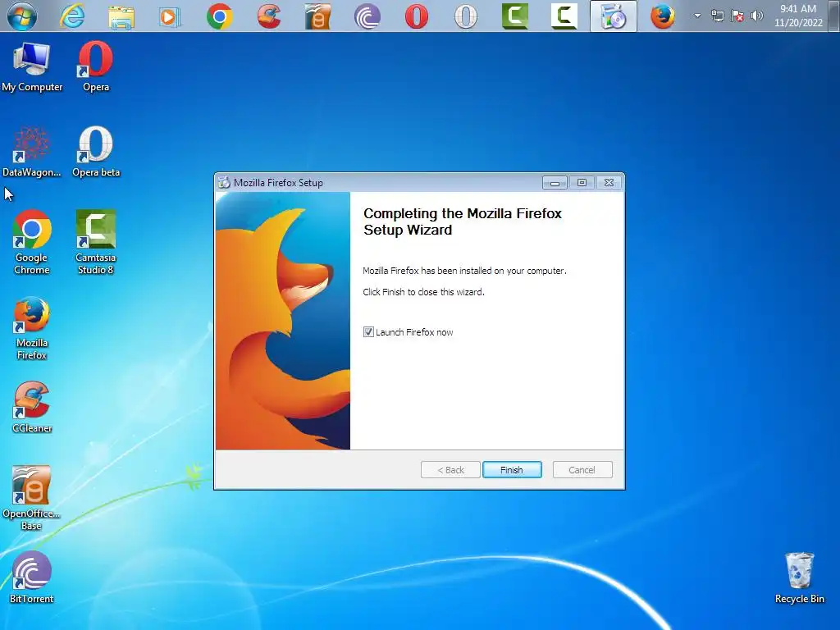Launch white Opera beta icon in taskbar
Screen dimensions: 840x630
[466, 16]
